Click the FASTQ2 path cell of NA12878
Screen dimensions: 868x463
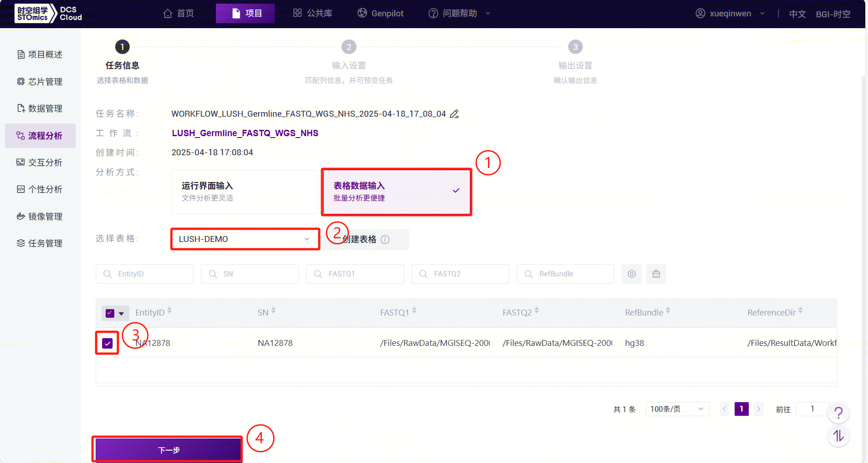[x=557, y=343]
